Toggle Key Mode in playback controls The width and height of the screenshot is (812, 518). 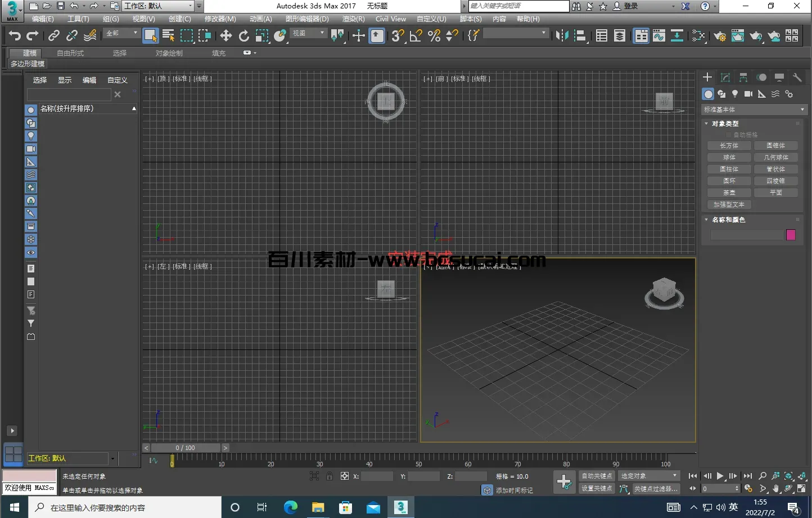tap(693, 488)
